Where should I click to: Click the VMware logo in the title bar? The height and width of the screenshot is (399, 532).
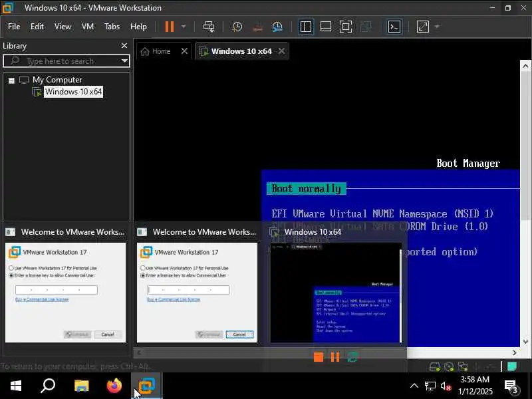(7, 7)
